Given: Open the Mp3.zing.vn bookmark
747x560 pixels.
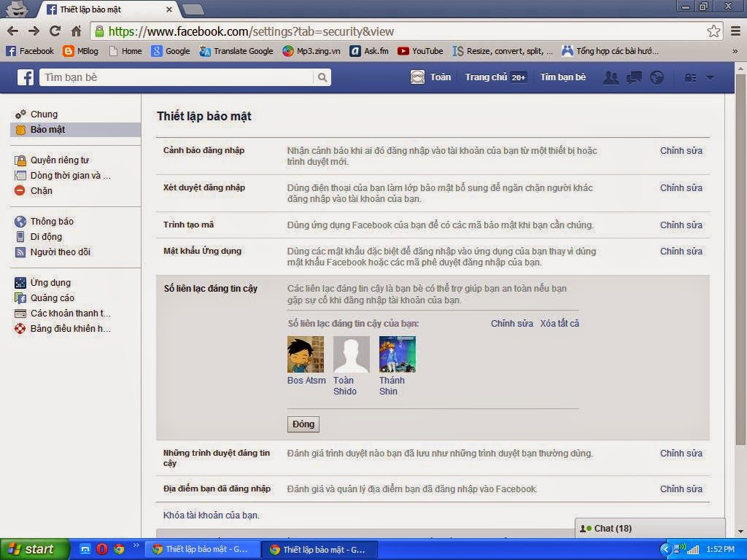Looking at the screenshot, I should (x=311, y=51).
